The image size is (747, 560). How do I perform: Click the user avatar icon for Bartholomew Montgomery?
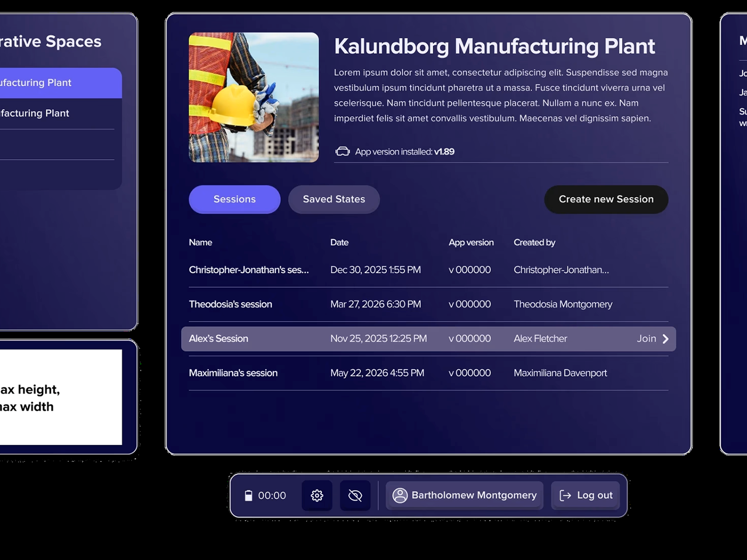coord(400,495)
